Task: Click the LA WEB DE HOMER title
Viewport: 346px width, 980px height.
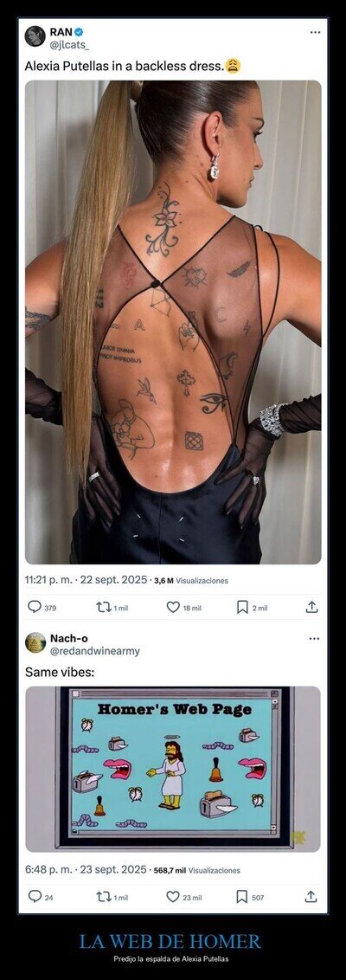Action: 170,941
